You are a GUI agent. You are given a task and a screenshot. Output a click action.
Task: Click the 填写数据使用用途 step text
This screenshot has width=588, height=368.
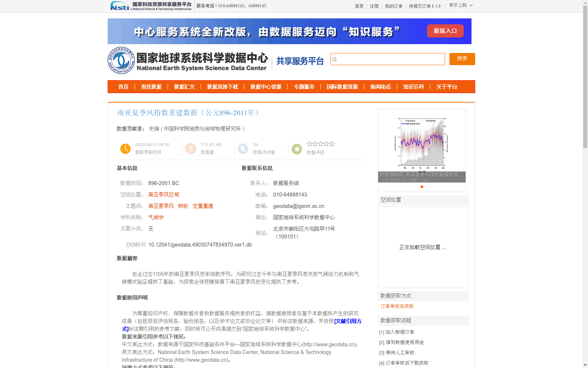point(405,342)
